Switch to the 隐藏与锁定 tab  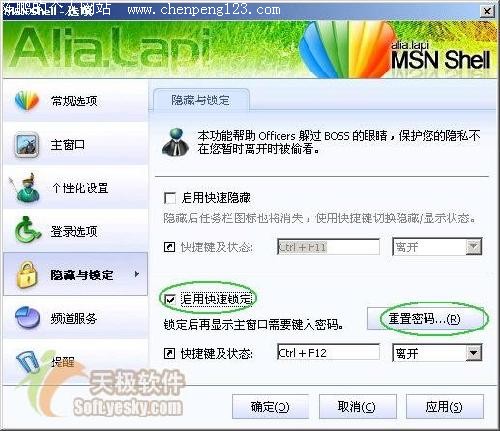pos(200,100)
